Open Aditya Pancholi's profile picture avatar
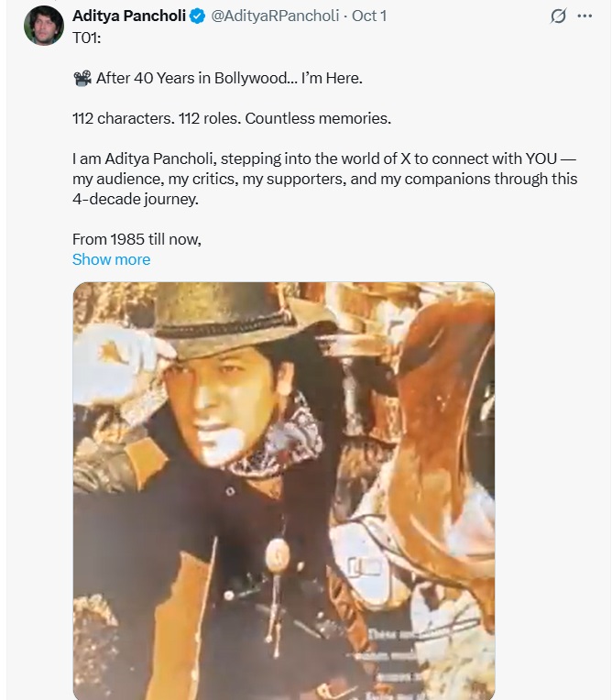Image resolution: width=612 pixels, height=700 pixels. click(43, 26)
